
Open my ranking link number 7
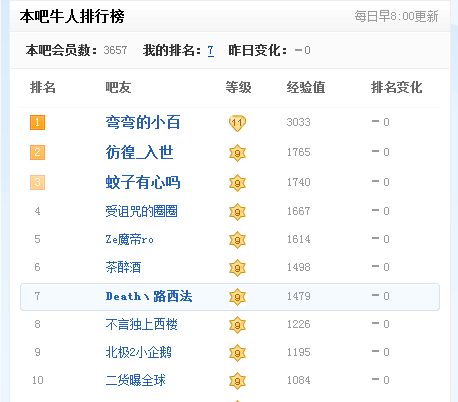[211, 51]
